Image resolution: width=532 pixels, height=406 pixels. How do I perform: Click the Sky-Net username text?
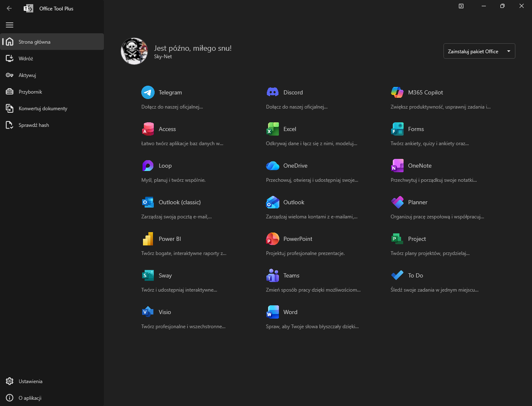[163, 57]
